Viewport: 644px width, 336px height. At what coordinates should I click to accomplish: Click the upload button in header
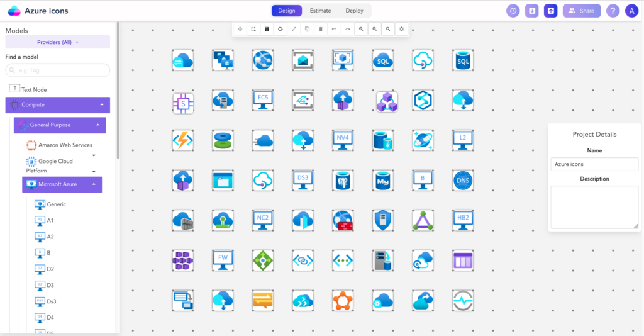pos(551,11)
